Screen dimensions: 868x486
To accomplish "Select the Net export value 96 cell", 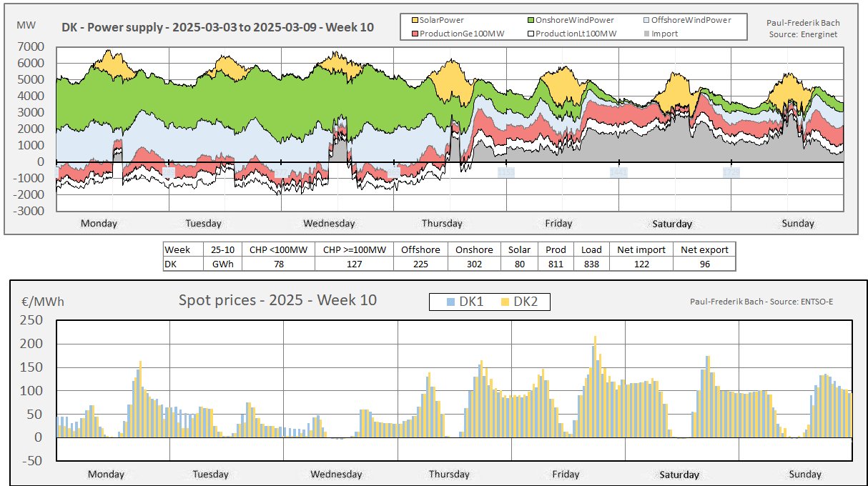I will click(x=704, y=264).
